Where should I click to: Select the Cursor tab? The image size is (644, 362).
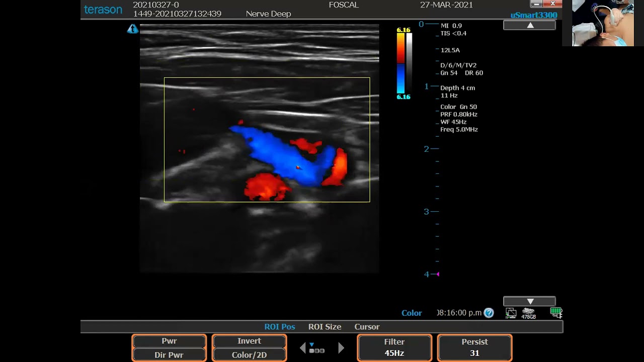367,327
